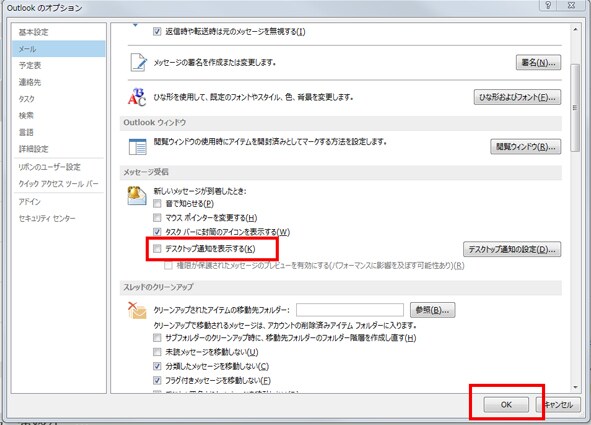Click the conversation cleanup envelope icon

point(137,310)
